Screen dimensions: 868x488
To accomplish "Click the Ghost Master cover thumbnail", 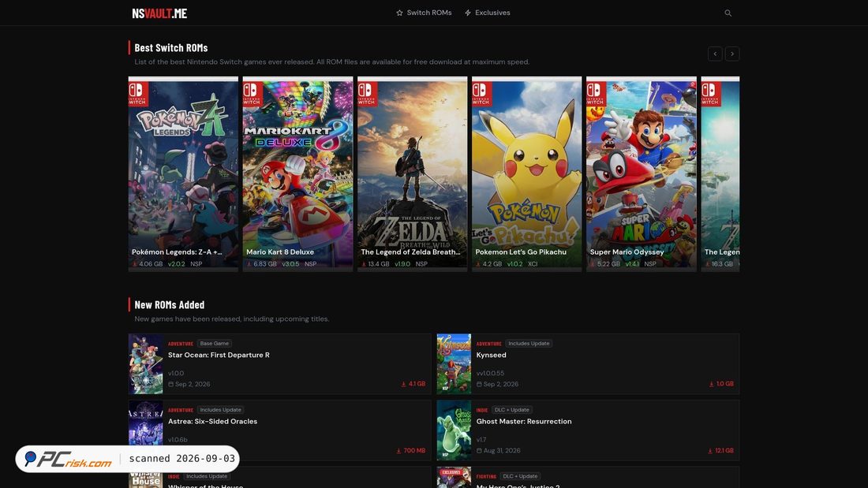I will click(x=454, y=430).
